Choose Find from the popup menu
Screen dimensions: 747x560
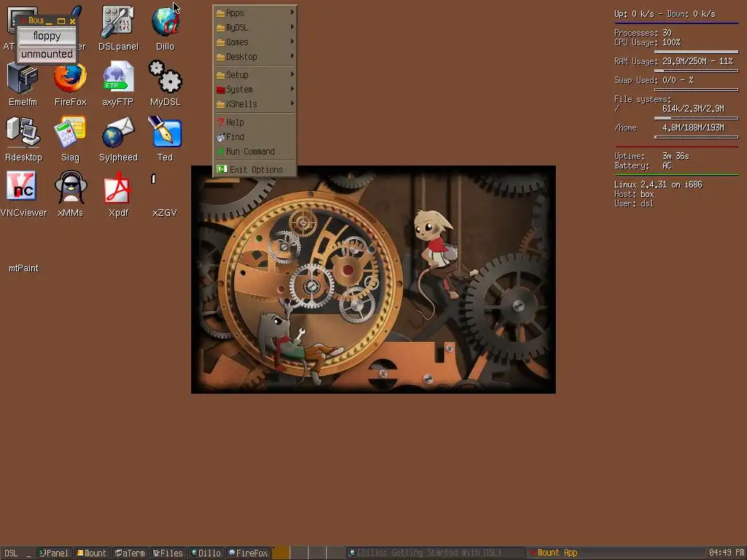(255, 137)
